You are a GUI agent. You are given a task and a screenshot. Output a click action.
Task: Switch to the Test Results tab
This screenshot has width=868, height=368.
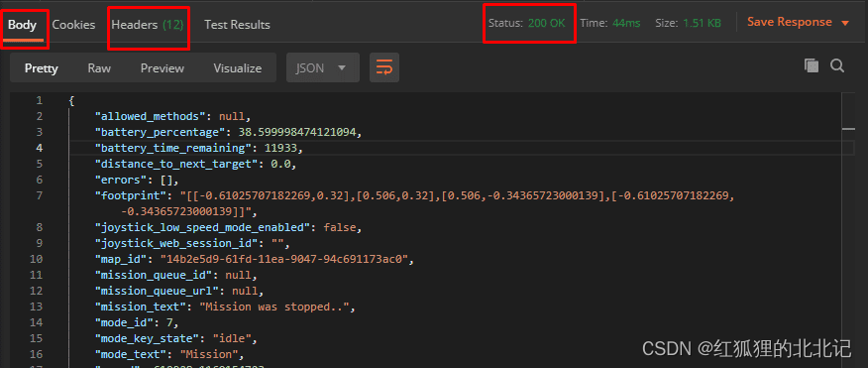[x=237, y=25]
